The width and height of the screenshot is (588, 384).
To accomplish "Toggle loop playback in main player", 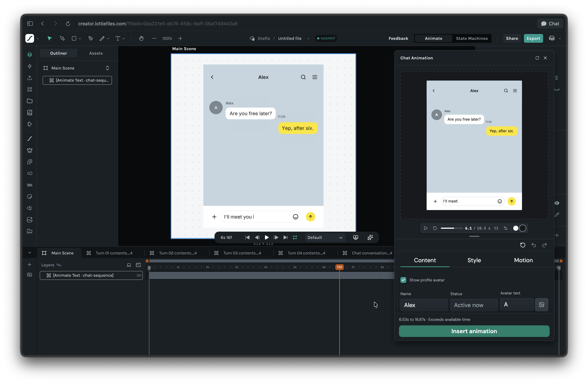I will (295, 237).
